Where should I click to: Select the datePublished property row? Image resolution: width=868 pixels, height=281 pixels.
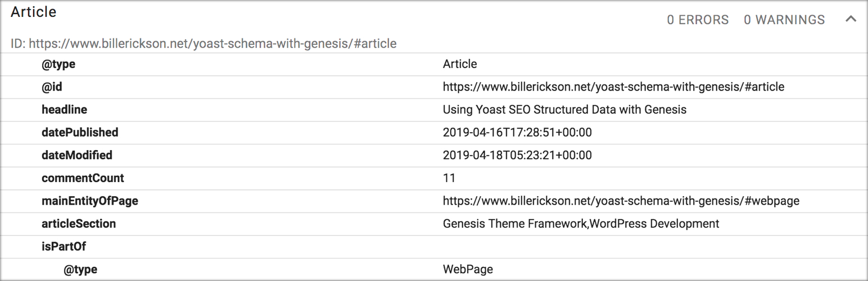click(434, 133)
